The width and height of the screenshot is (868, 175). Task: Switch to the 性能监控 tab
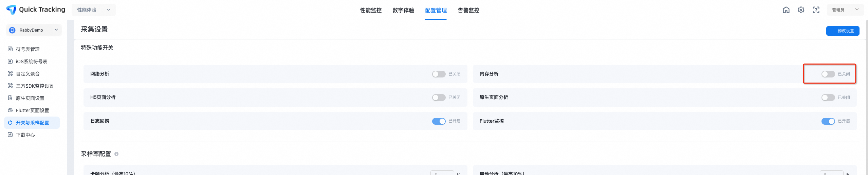point(371,10)
